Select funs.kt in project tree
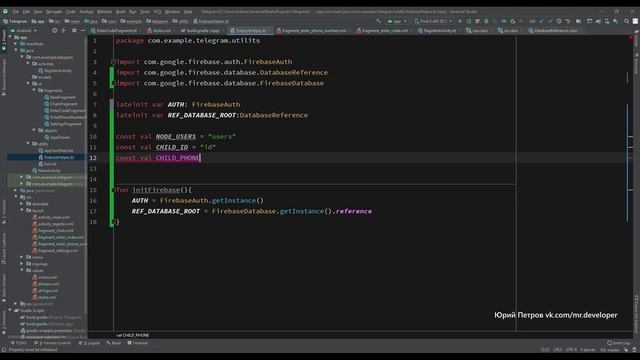640x360 pixels. point(50,164)
